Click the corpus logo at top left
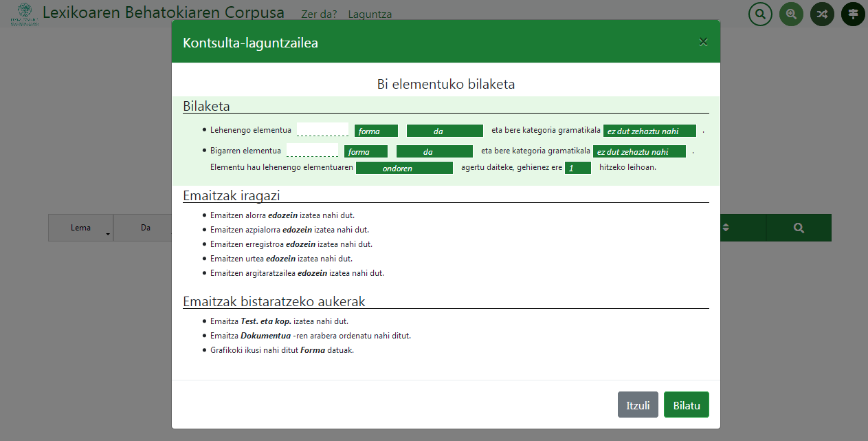 (x=24, y=14)
